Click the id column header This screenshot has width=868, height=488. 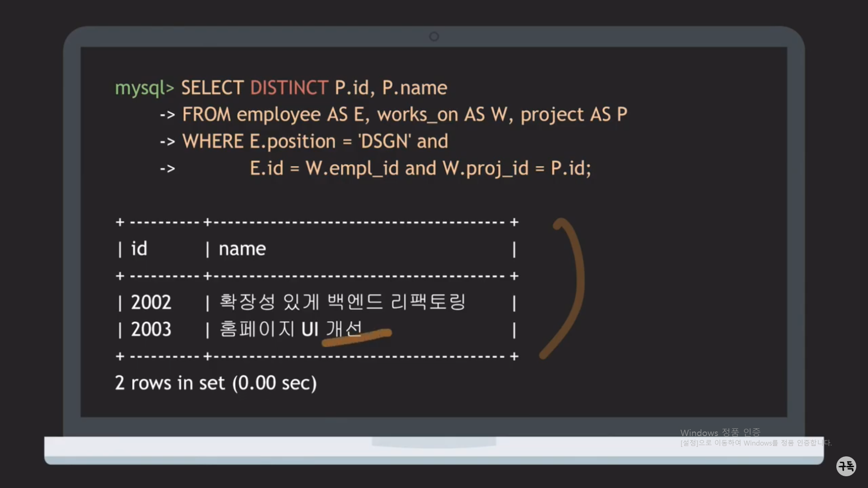click(139, 249)
